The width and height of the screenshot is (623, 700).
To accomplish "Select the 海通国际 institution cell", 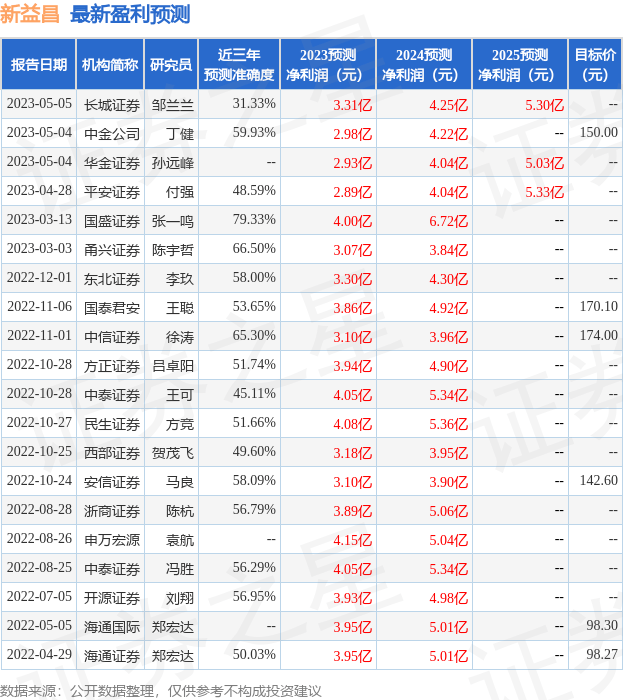I will click(112, 627).
